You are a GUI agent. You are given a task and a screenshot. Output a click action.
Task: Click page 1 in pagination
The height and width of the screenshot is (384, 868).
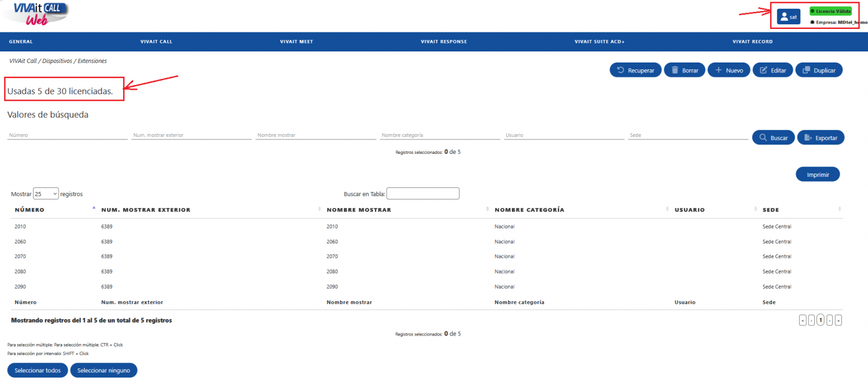pos(821,320)
